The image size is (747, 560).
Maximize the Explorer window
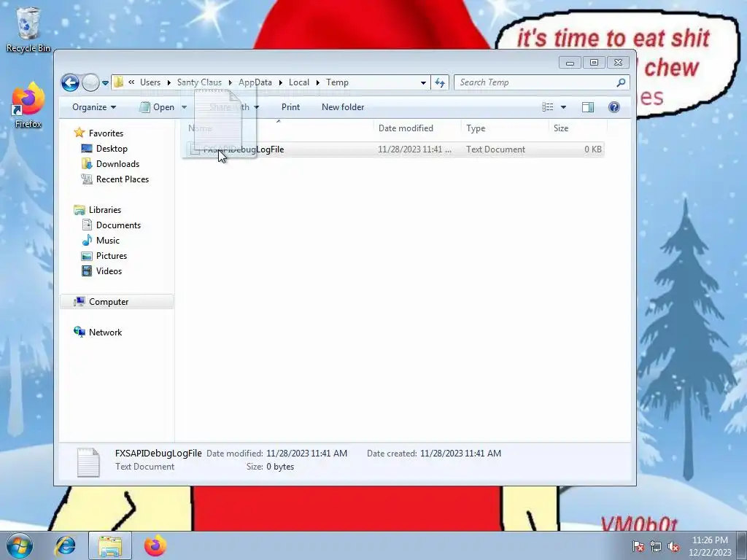click(x=594, y=63)
